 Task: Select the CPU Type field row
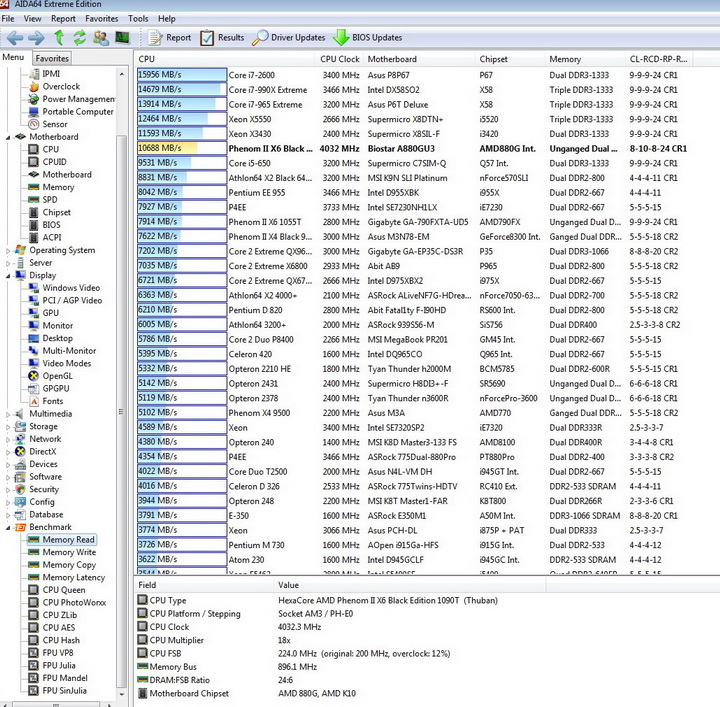427,600
